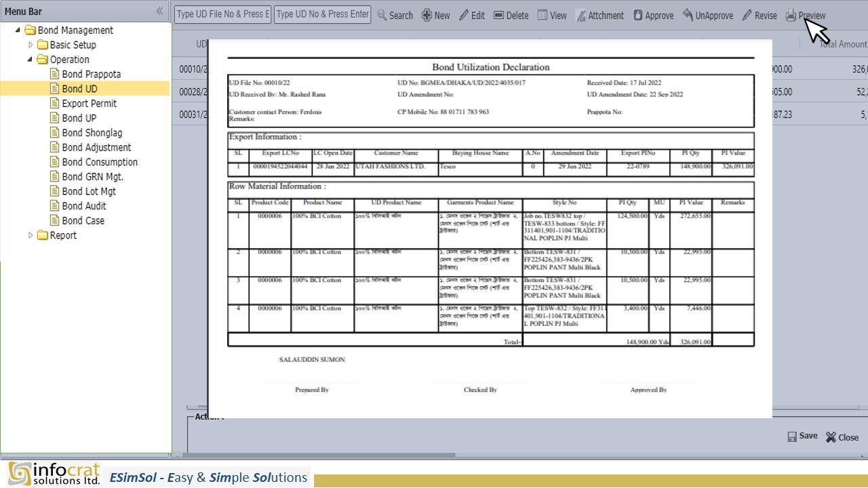This screenshot has height=488, width=868.
Task: Click the View icon in toolbar
Action: point(542,15)
